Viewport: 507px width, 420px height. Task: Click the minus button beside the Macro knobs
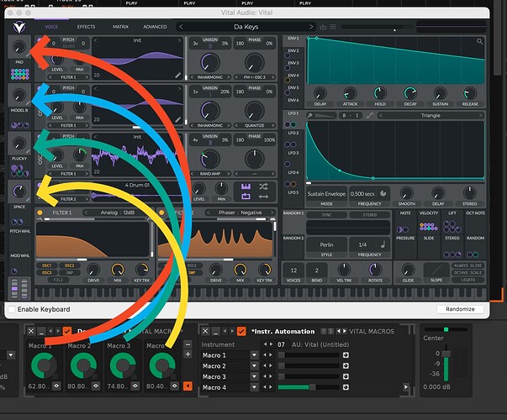click(187, 344)
